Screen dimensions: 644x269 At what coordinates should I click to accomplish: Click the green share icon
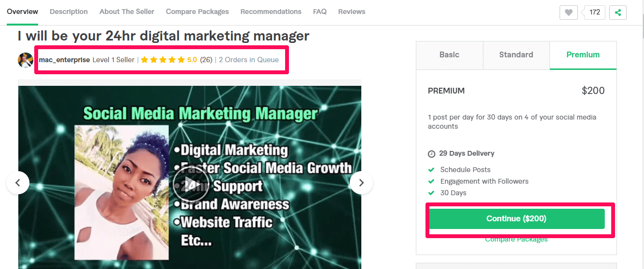[618, 13]
